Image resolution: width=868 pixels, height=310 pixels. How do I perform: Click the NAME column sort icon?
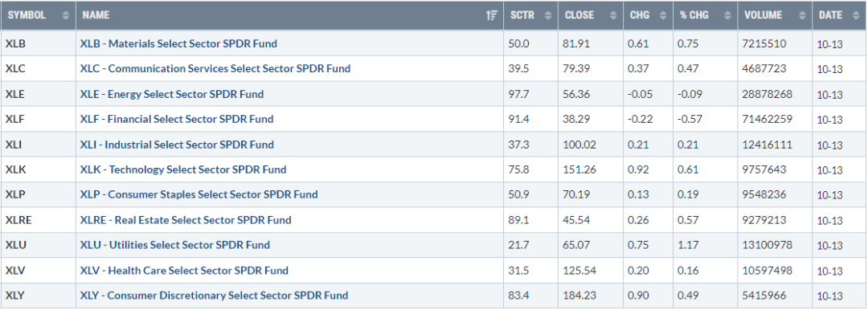491,15
